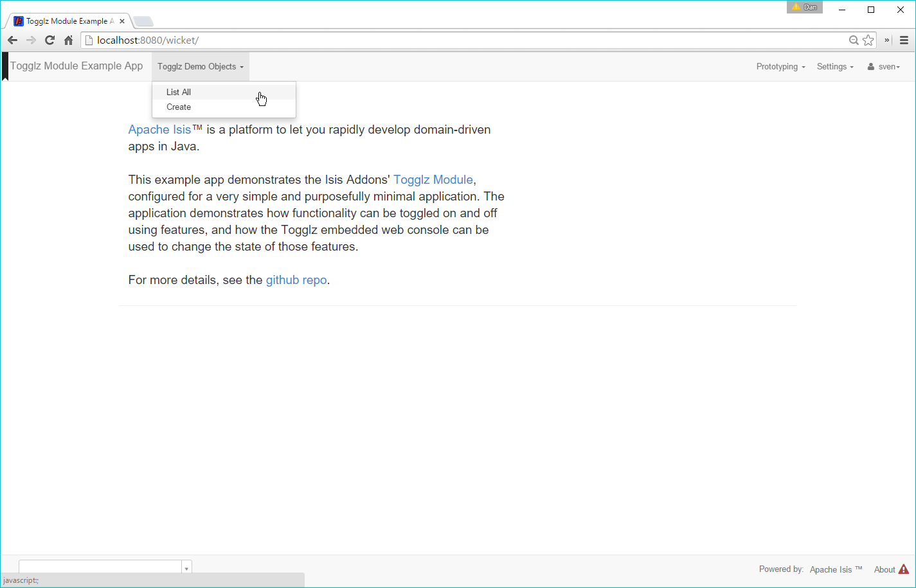The height and width of the screenshot is (588, 916).
Task: Expand the Settings menu
Action: [835, 67]
